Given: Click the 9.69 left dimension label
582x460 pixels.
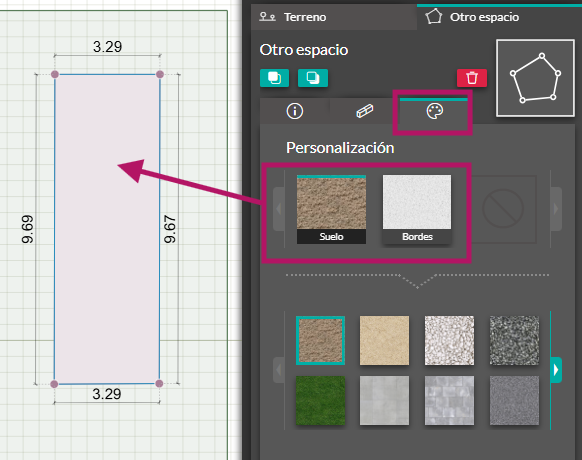Looking at the screenshot, I should [x=27, y=229].
